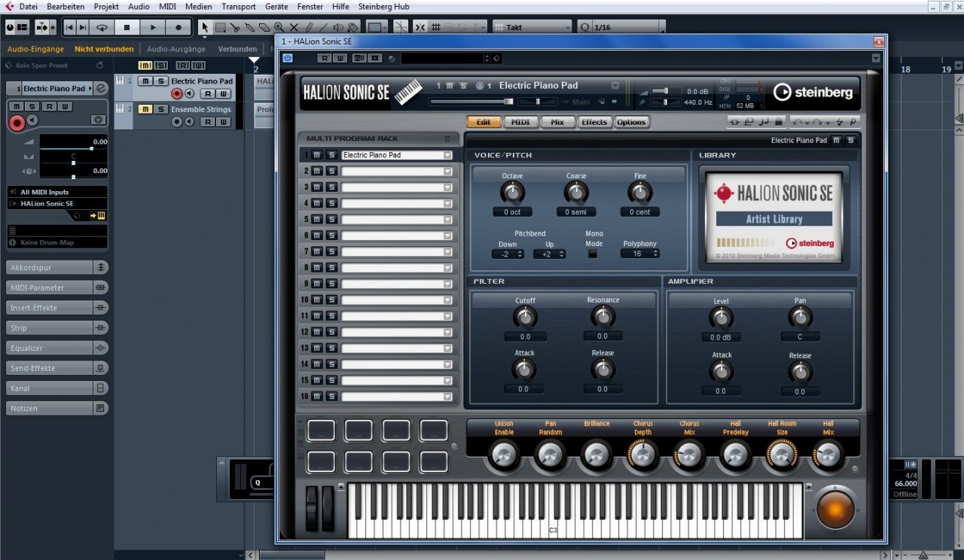Toggle the Snap on/off icon
The image size is (964, 560).
pos(419,27)
